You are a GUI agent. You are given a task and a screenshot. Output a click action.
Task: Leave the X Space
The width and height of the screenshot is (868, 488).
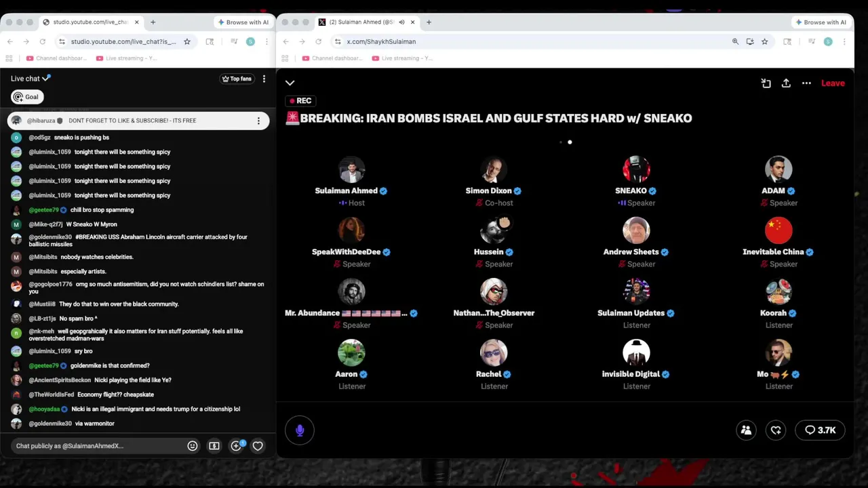pos(833,83)
